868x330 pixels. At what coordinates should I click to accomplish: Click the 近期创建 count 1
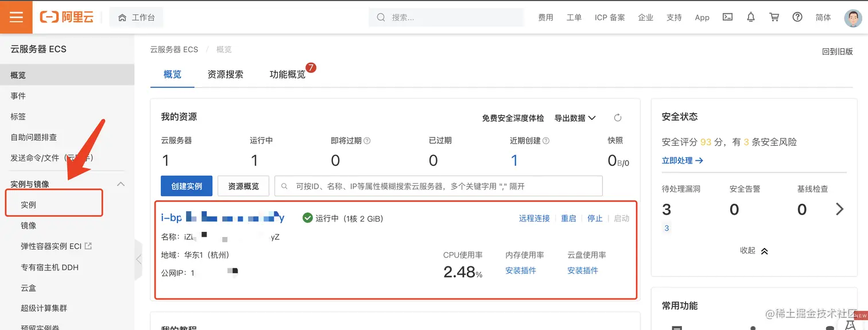pos(514,160)
